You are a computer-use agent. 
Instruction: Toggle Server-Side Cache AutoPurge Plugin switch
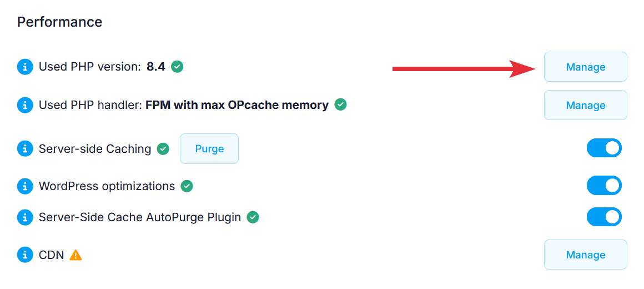pyautogui.click(x=604, y=217)
